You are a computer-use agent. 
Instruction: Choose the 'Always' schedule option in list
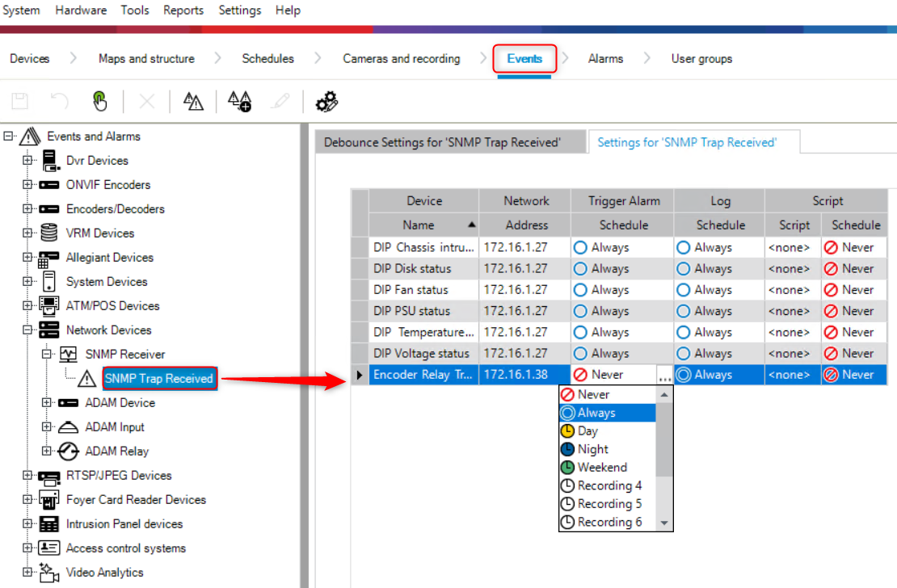[x=596, y=413]
